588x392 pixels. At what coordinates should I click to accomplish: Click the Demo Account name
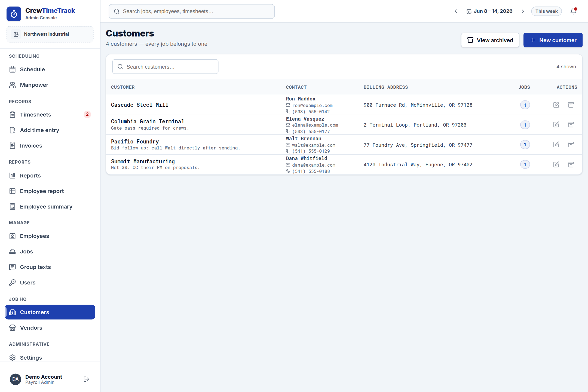point(44,377)
